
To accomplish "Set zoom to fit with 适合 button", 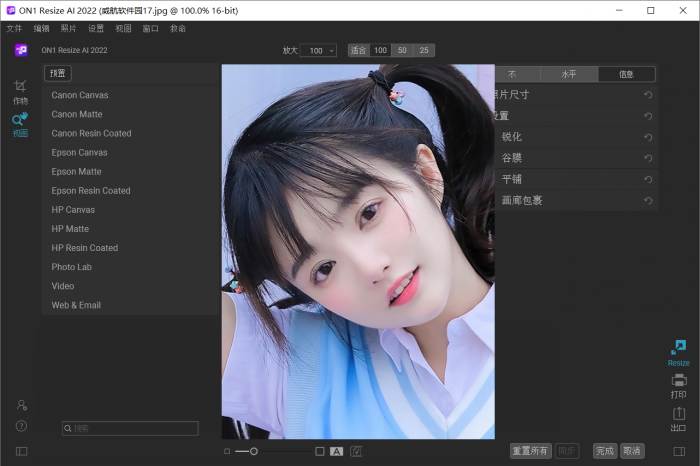I will 358,50.
